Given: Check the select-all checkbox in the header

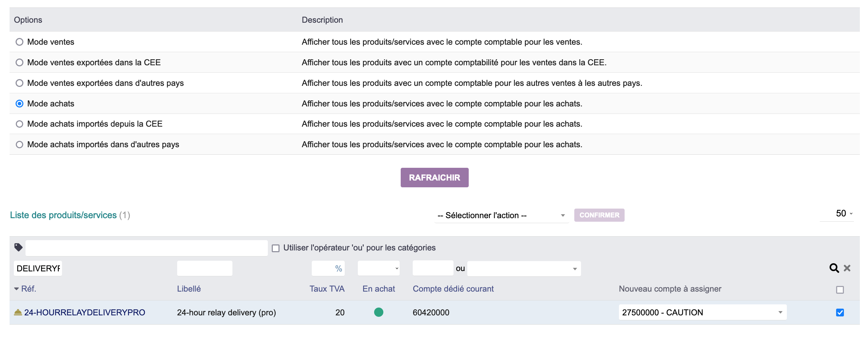Looking at the screenshot, I should click(x=840, y=290).
